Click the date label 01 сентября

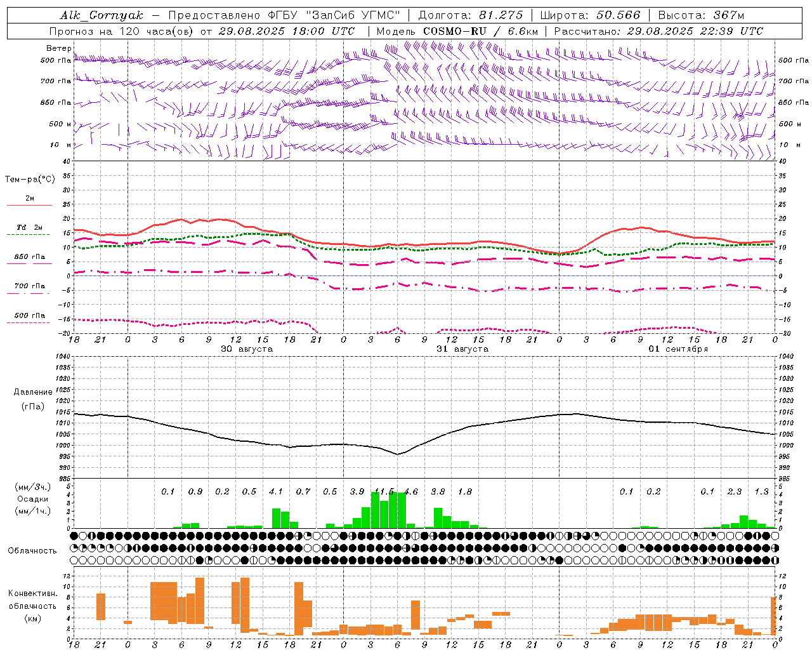678,349
